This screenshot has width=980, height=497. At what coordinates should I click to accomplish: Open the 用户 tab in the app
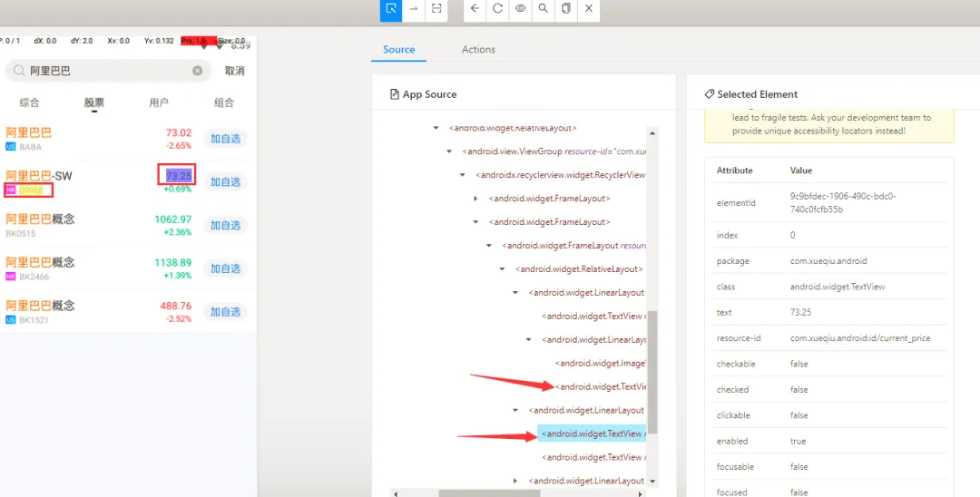(x=159, y=103)
